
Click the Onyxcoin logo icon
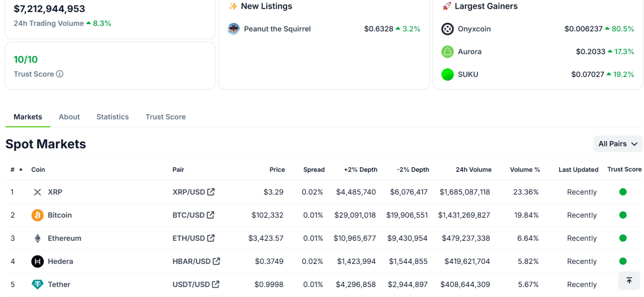pyautogui.click(x=447, y=29)
